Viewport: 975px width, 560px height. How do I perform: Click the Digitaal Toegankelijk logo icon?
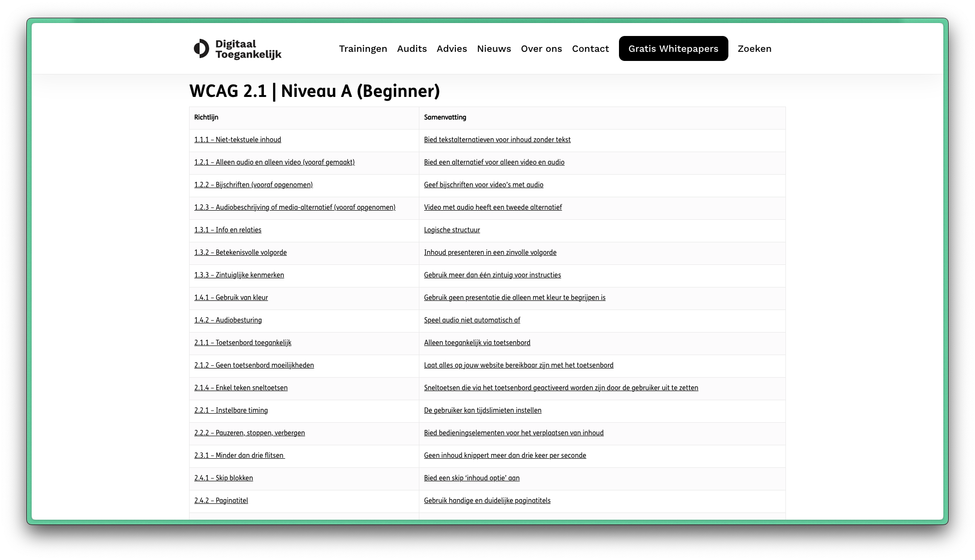tap(202, 48)
